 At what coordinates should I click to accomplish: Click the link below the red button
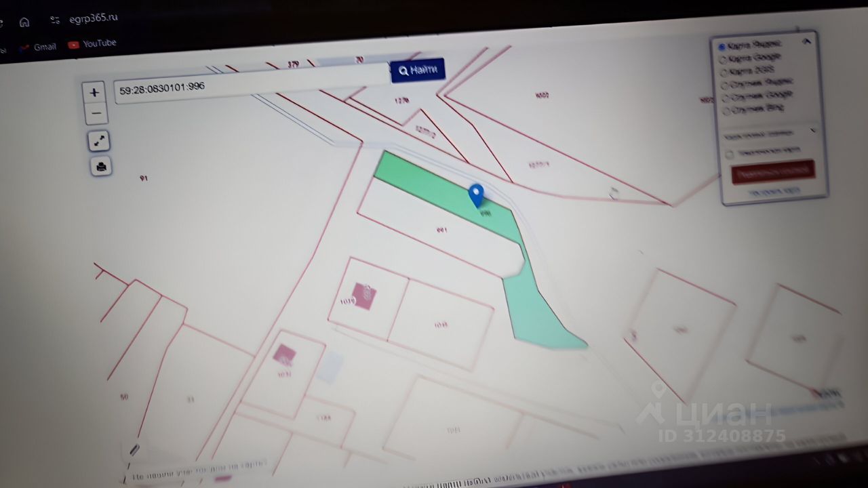(774, 192)
